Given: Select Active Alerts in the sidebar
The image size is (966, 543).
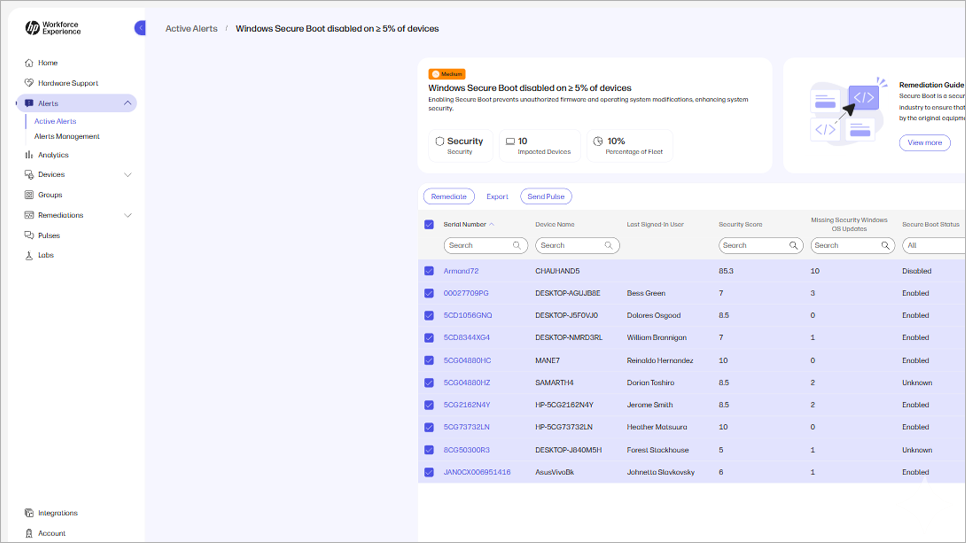Looking at the screenshot, I should point(55,121).
